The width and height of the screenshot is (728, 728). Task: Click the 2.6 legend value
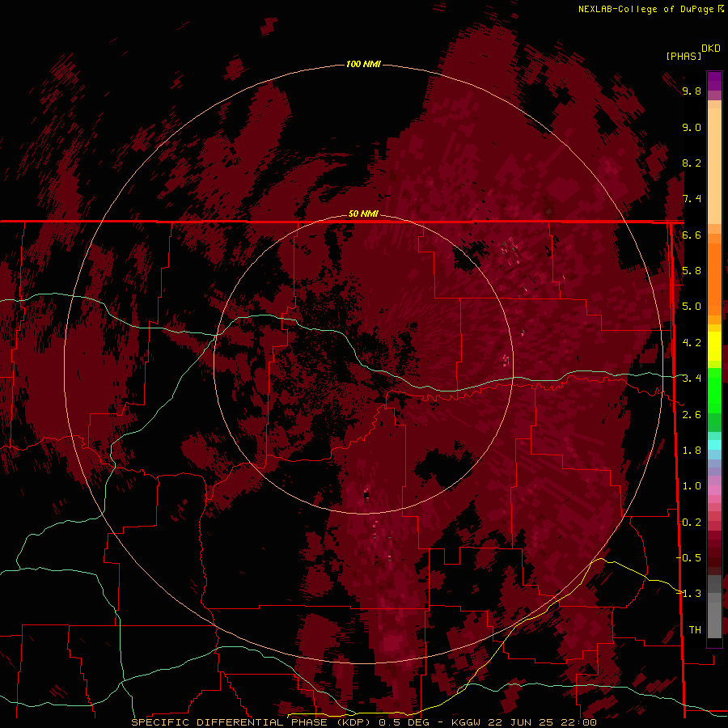coord(692,415)
